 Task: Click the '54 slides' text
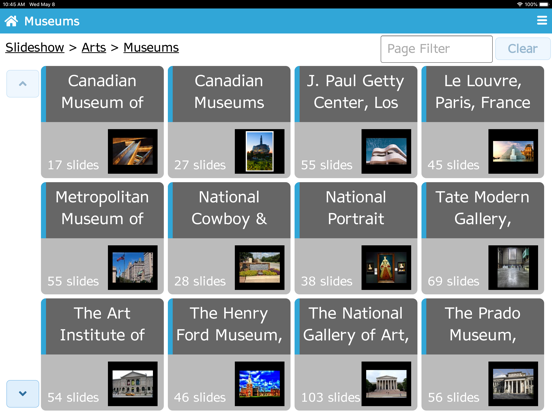[73, 397]
